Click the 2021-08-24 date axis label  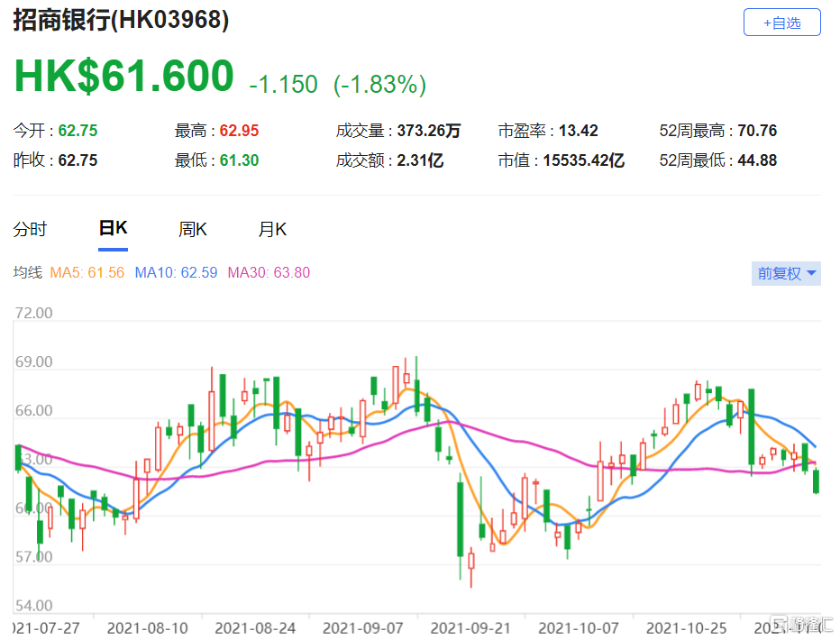tap(255, 628)
